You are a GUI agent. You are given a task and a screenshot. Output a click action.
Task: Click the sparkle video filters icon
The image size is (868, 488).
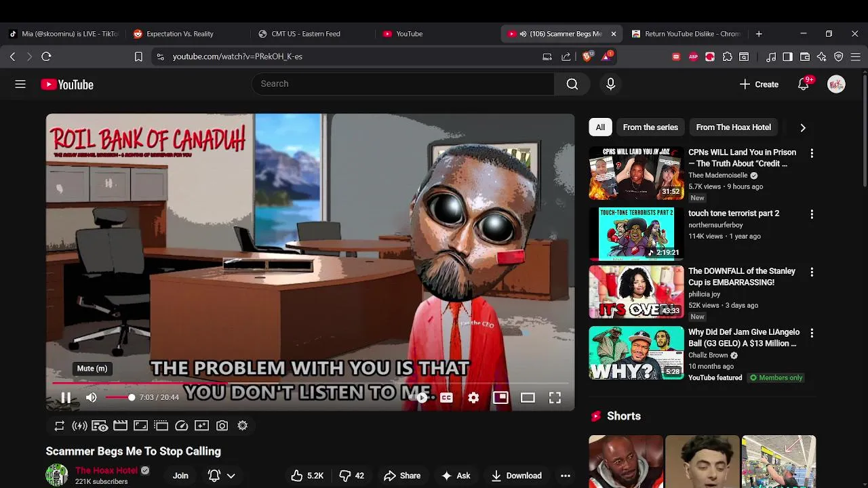pyautogui.click(x=201, y=426)
